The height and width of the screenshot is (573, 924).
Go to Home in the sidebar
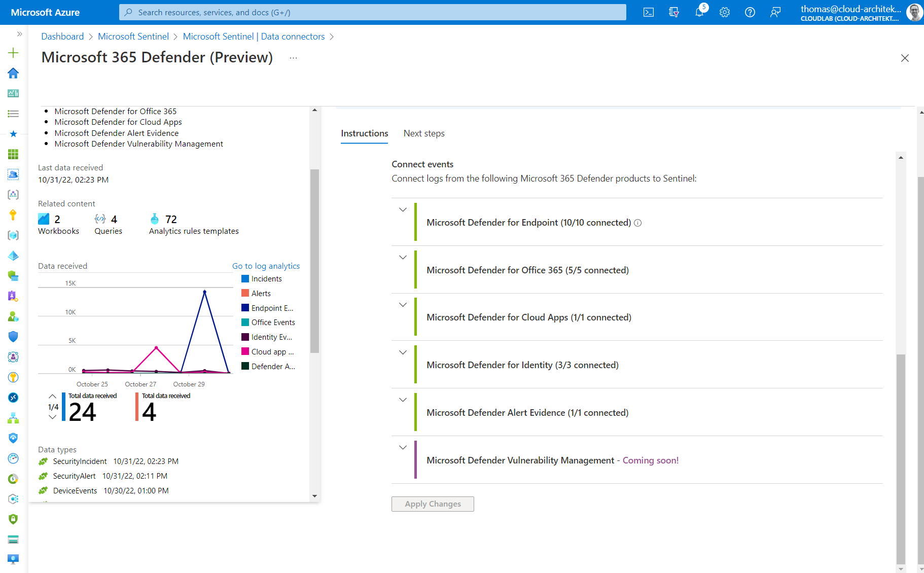(x=13, y=73)
